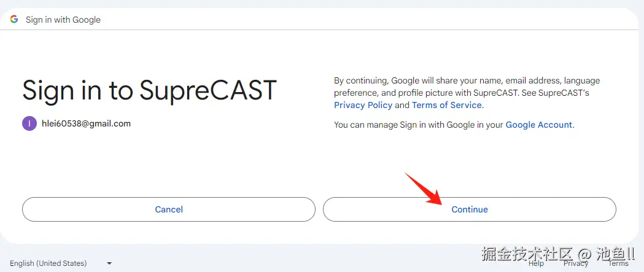The height and width of the screenshot is (272, 644).
Task: Click the Google "G" logo
Action: pos(14,19)
